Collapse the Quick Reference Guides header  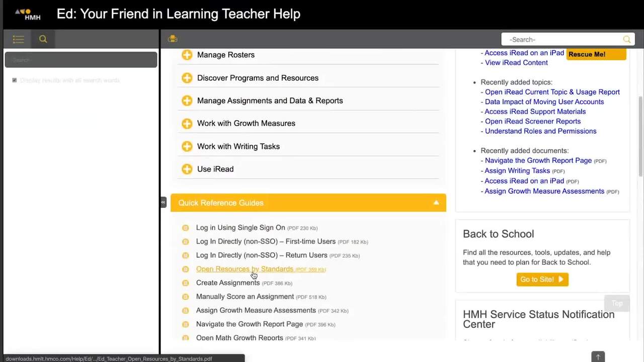pyautogui.click(x=308, y=203)
